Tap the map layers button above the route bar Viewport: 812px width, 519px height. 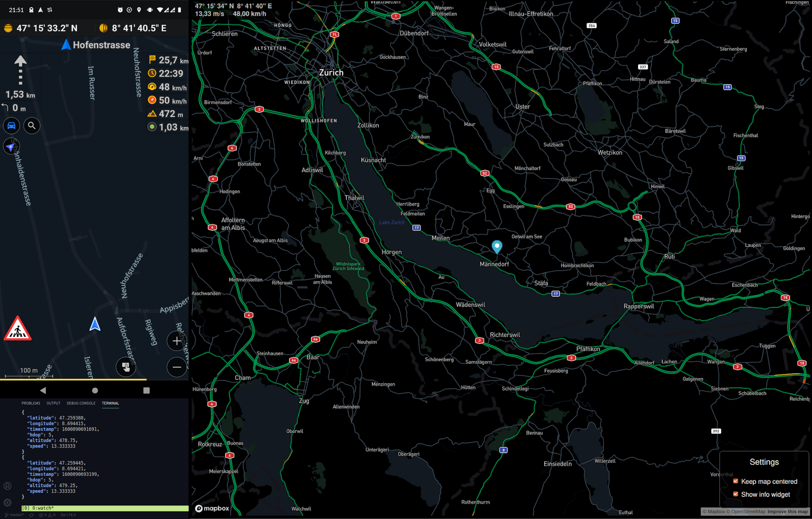pyautogui.click(x=125, y=367)
